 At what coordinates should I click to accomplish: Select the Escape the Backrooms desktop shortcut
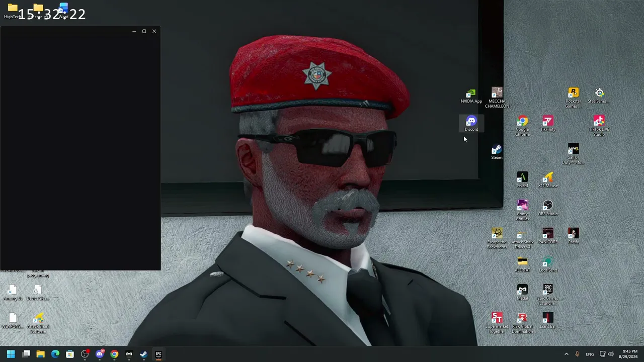tap(497, 239)
